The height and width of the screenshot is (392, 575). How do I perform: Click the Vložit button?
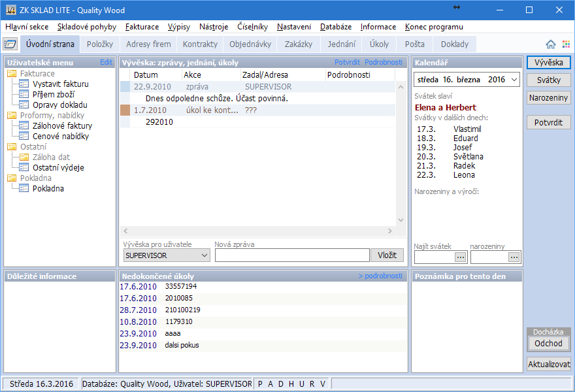point(387,255)
